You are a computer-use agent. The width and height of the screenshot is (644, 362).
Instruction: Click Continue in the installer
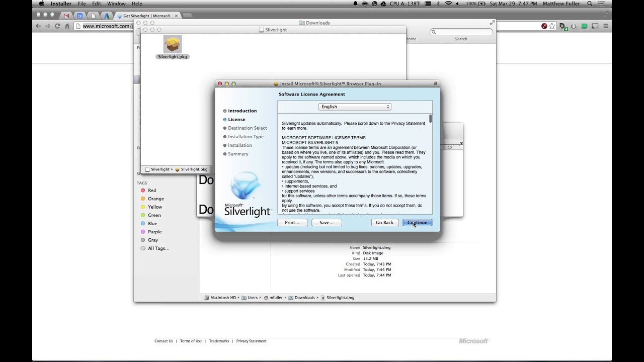[417, 223]
